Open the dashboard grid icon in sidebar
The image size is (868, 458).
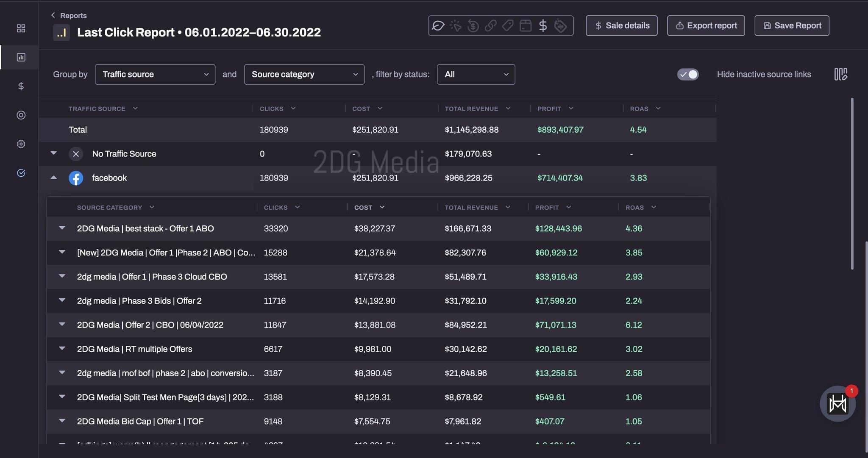pyautogui.click(x=21, y=28)
